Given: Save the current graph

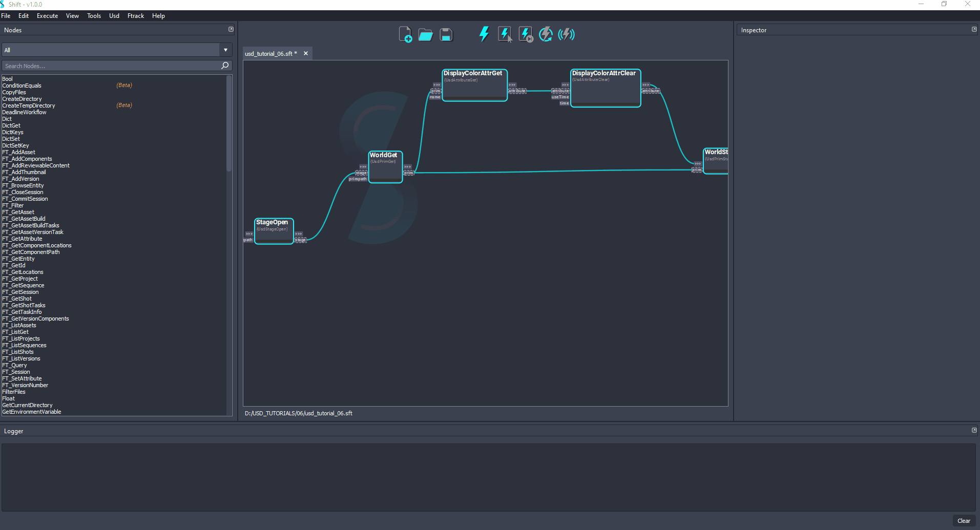Looking at the screenshot, I should pyautogui.click(x=445, y=34).
